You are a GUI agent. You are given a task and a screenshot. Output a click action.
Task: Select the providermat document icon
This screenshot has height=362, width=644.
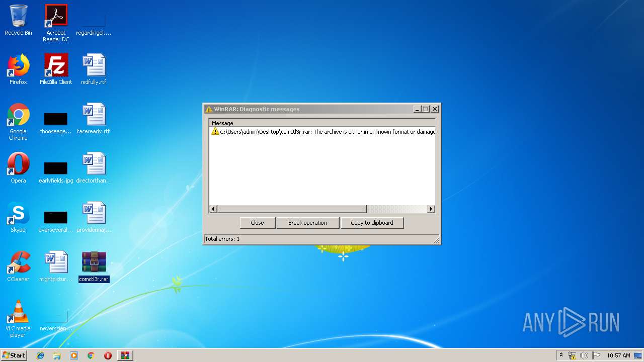(94, 217)
